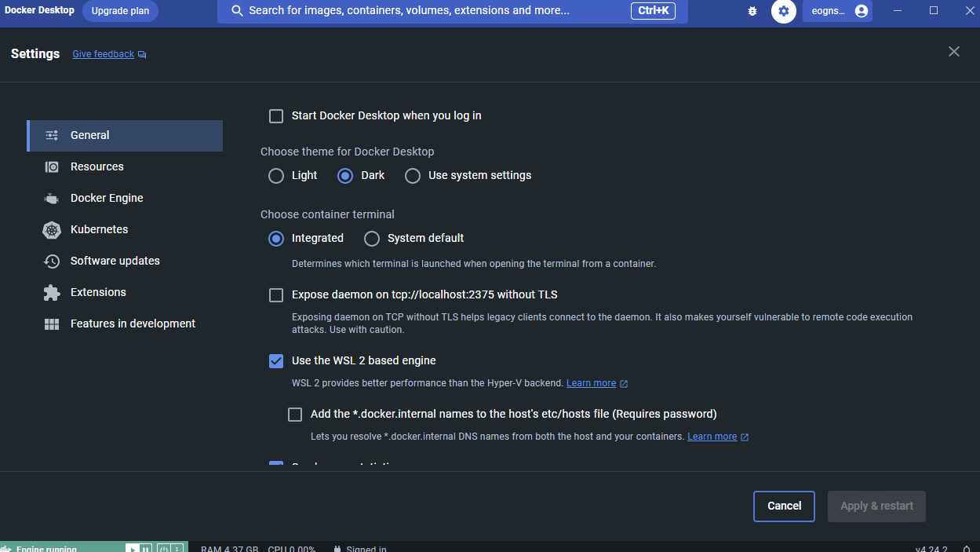Open the General settings section
This screenshot has width=980, height=552.
point(125,135)
